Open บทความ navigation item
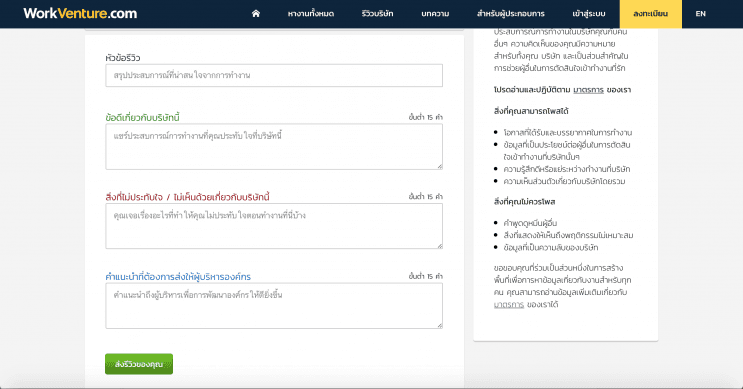Screen dimensions: 743x389 coord(435,14)
